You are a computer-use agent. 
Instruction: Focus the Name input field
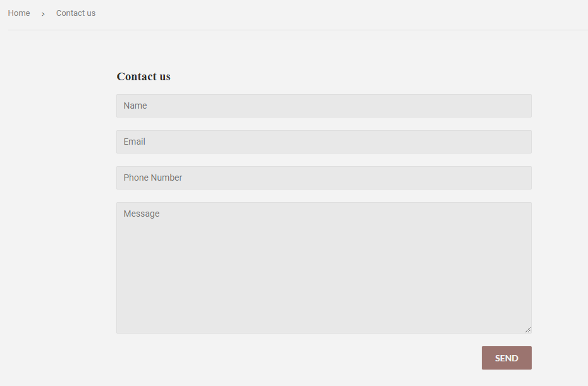click(324, 106)
